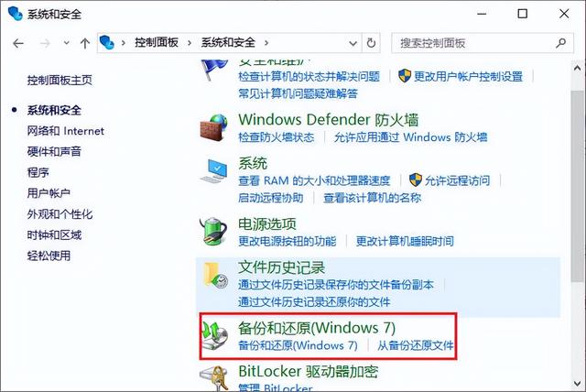Expand the chevron after 控制面板 in the breadcrumb

pos(190,43)
